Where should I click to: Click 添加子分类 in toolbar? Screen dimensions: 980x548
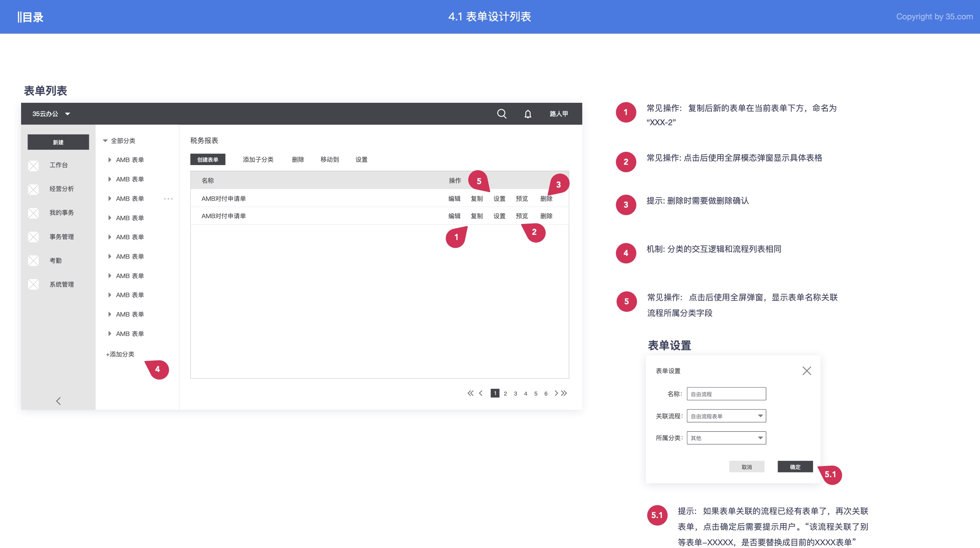click(x=258, y=159)
